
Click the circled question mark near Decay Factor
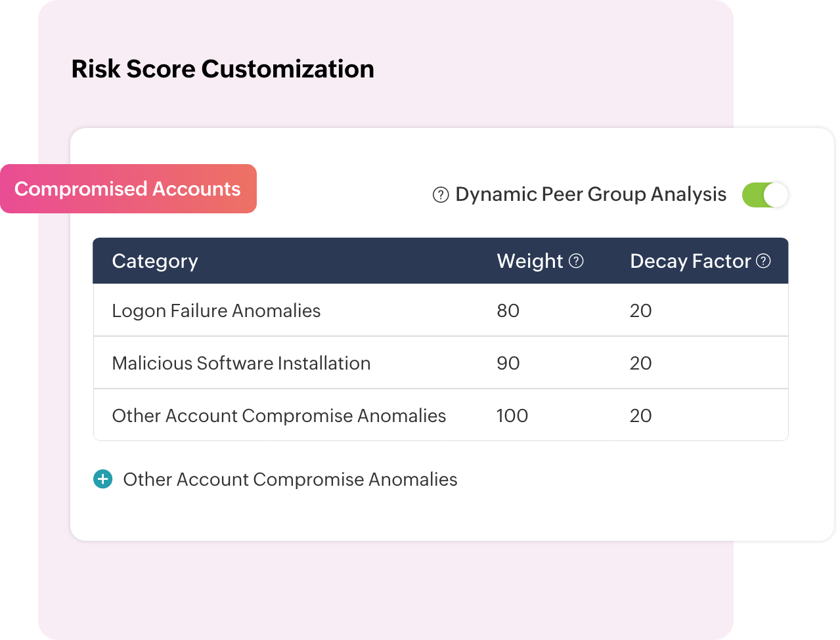pos(763,261)
